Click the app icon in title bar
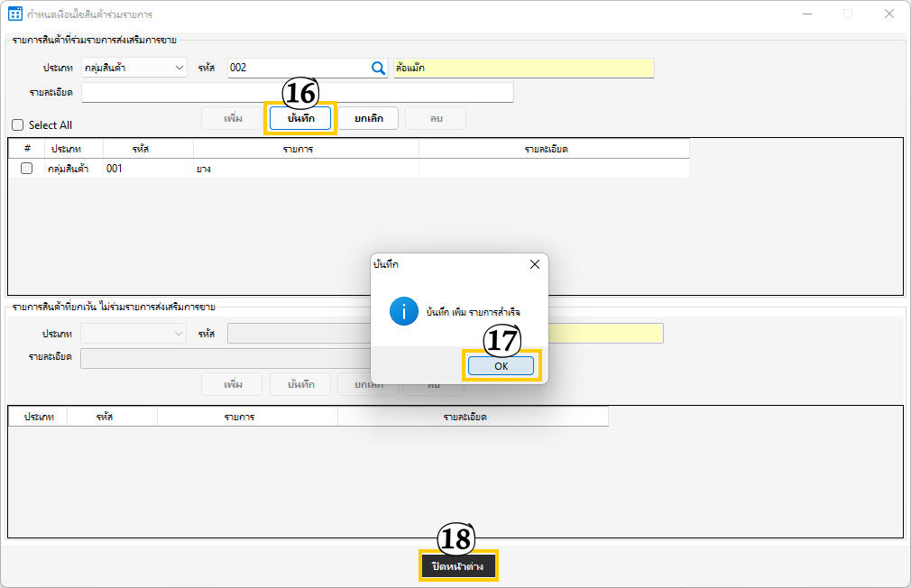 14,14
